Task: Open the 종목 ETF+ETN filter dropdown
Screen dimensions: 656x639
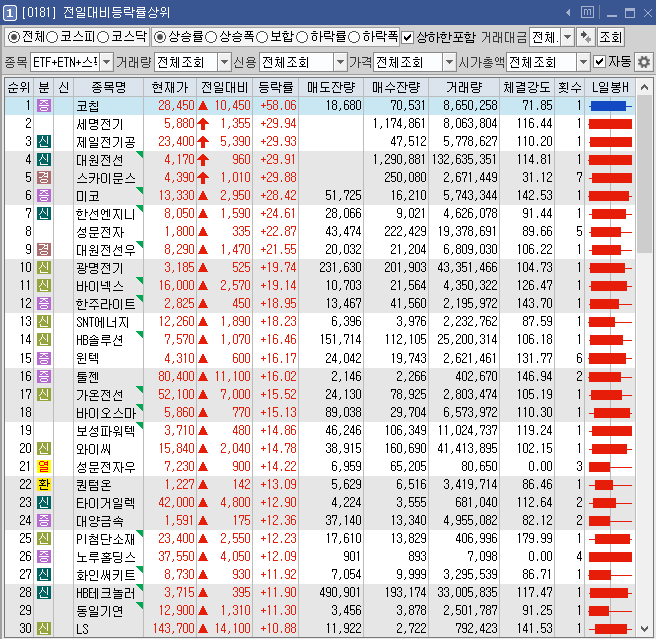Action: (x=107, y=62)
